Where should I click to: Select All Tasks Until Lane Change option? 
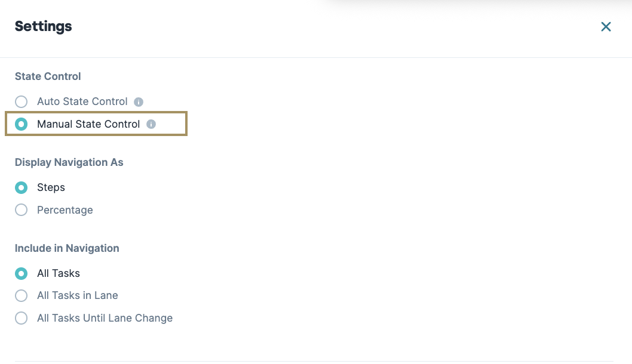tap(21, 318)
